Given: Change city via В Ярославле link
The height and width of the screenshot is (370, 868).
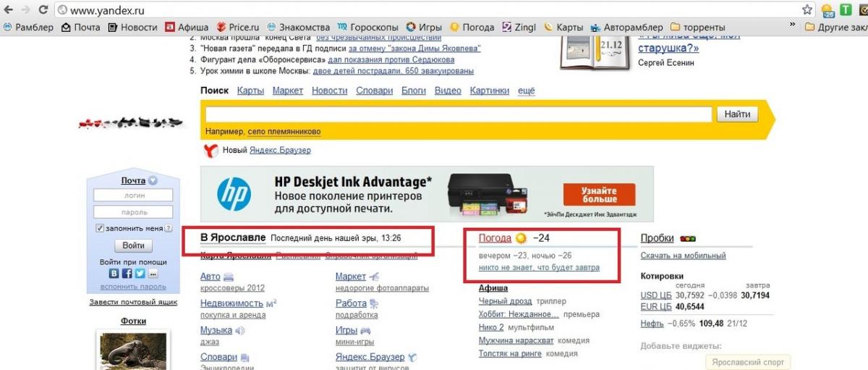Looking at the screenshot, I should pos(233,237).
